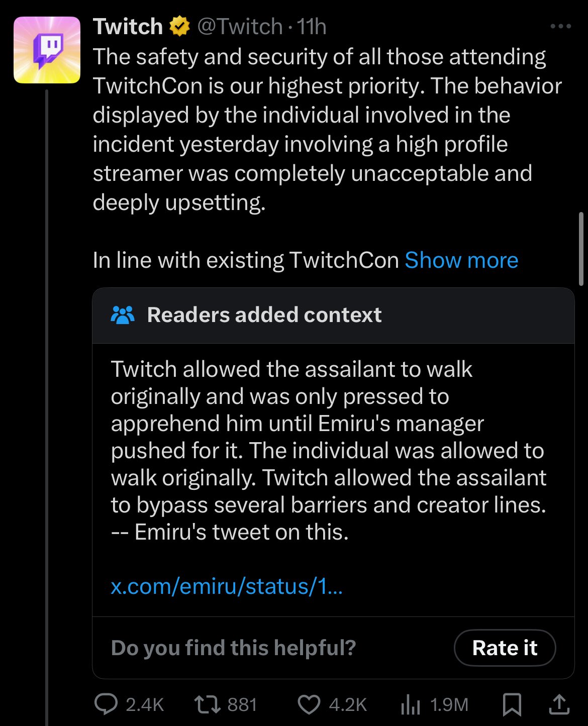Click the Twitch display name
This screenshot has height=726, width=588.
(x=128, y=27)
